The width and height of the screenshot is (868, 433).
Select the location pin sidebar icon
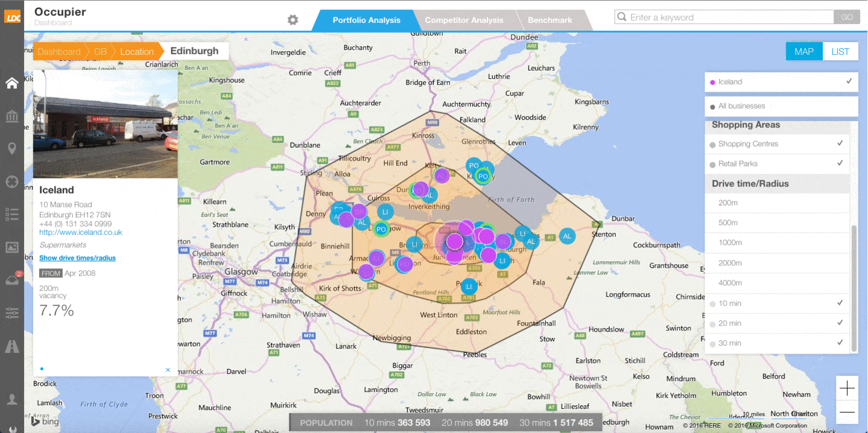(x=11, y=148)
